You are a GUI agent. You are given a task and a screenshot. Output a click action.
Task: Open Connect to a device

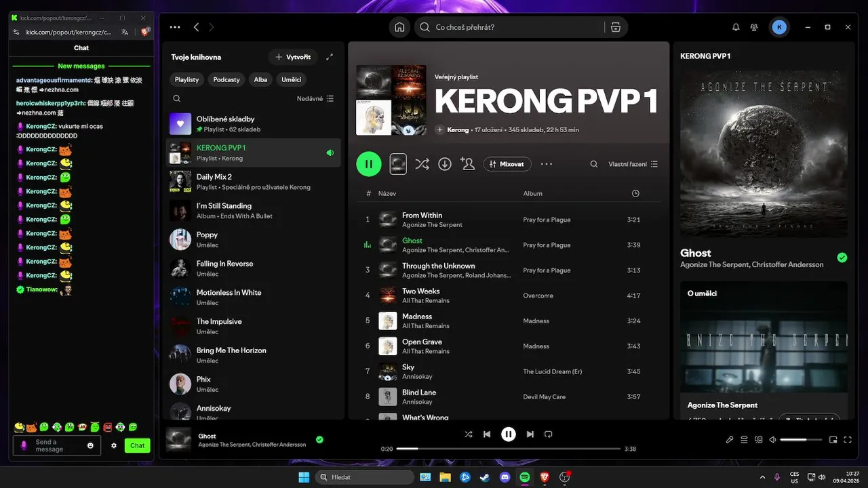pos(759,440)
